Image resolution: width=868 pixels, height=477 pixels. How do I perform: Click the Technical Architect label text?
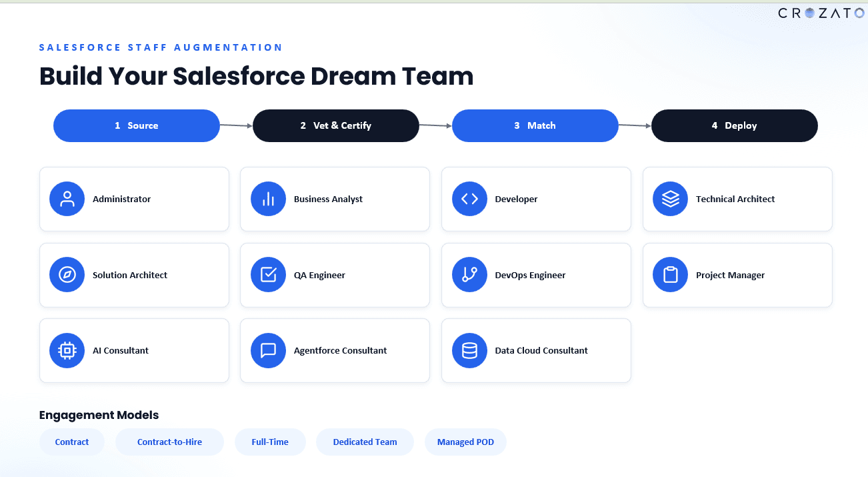click(735, 199)
